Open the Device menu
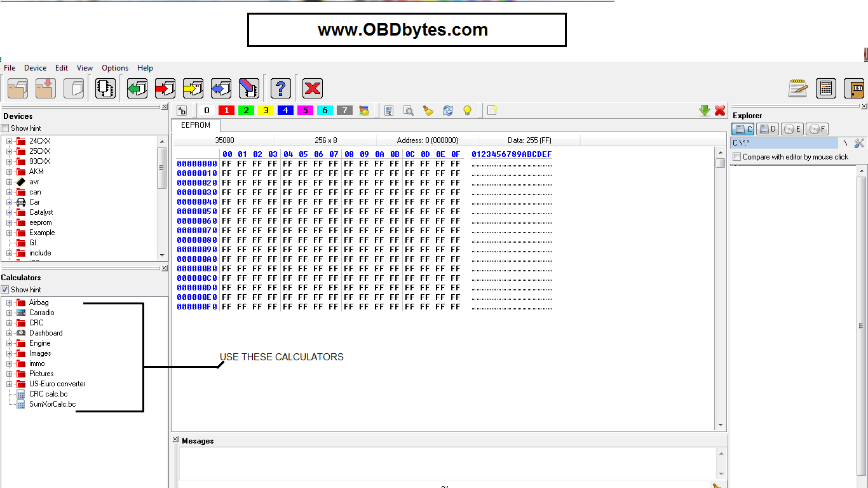The height and width of the screenshot is (488, 868). [x=35, y=68]
